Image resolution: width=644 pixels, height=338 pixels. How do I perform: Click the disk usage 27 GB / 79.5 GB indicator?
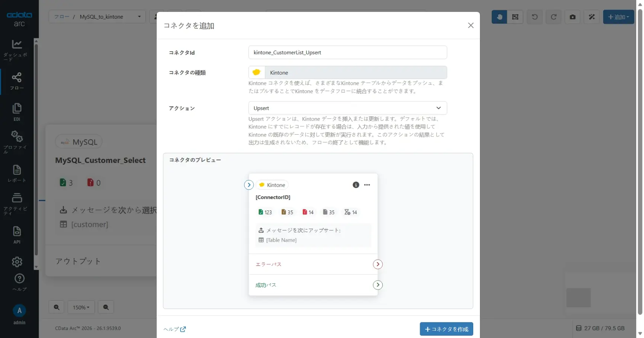pyautogui.click(x=600, y=328)
